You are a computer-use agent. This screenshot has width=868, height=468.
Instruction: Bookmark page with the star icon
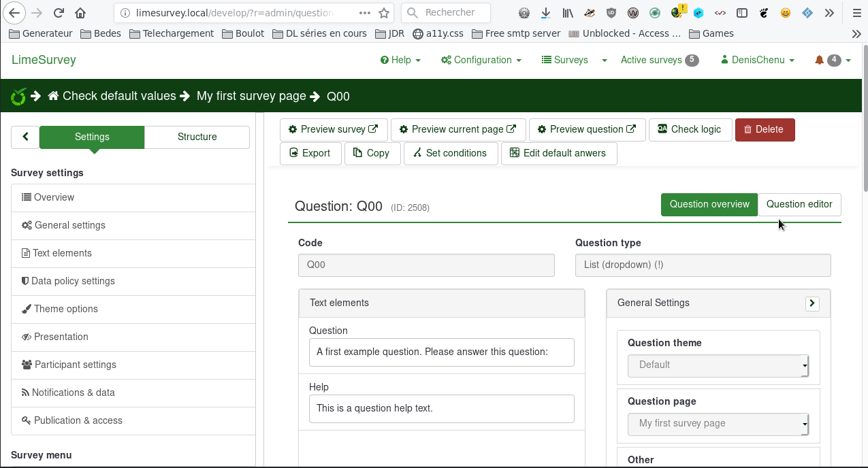(384, 13)
